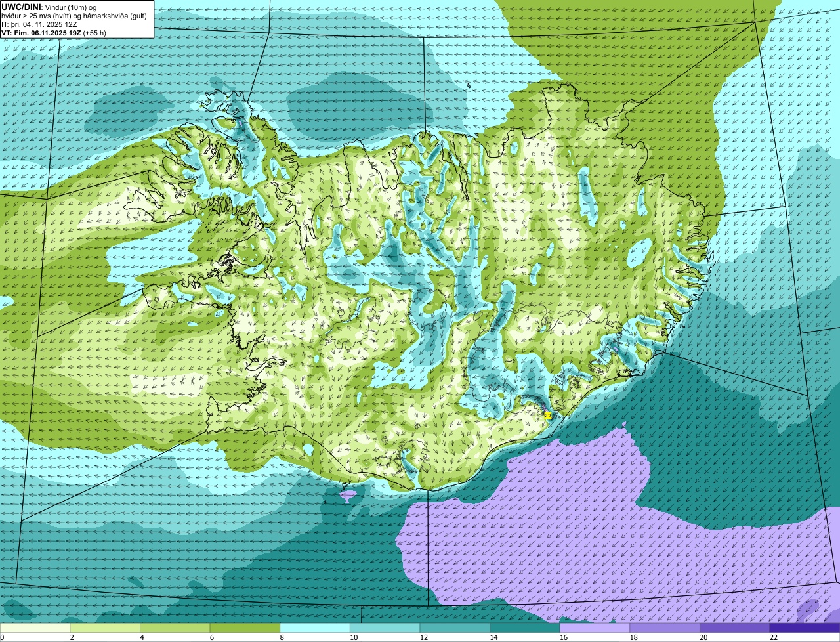The image size is (840, 642).
Task: Click the legend scale label 22
Action: click(x=774, y=637)
